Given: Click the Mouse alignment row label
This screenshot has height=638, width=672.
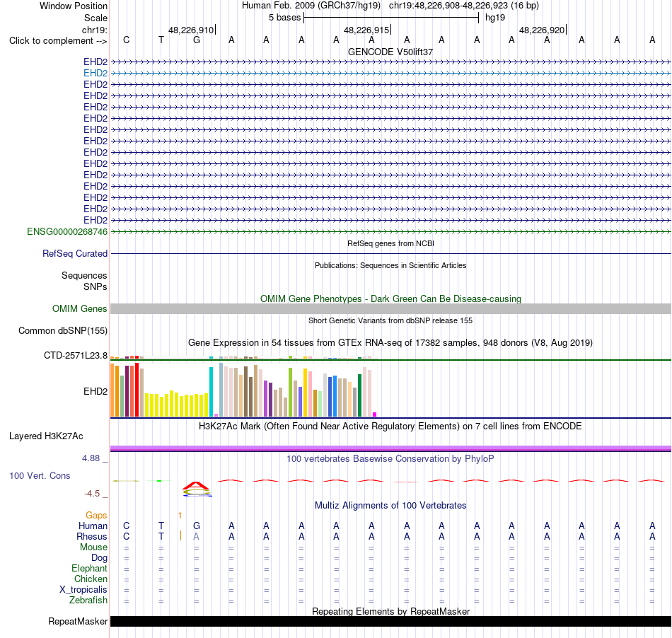Looking at the screenshot, I should pos(93,547).
